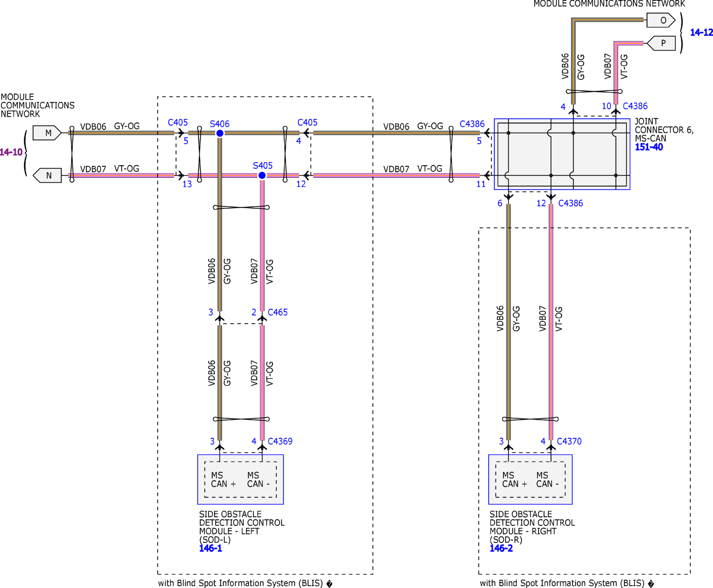The image size is (713, 588).
Task: Click the BLIS note under the SOD-R section
Action: tap(567, 583)
